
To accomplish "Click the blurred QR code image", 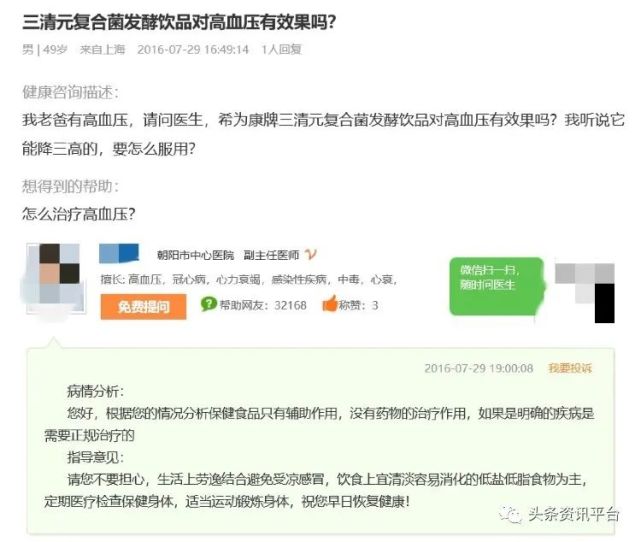I will [x=585, y=293].
